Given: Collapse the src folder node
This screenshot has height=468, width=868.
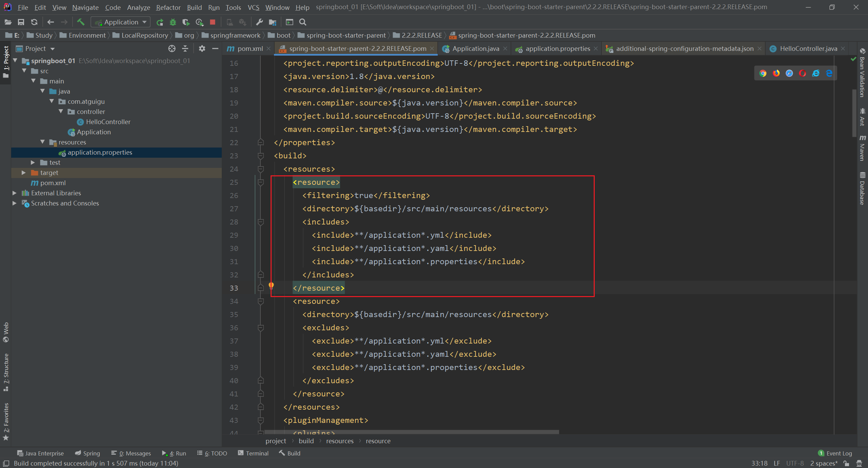Looking at the screenshot, I should click(x=24, y=71).
